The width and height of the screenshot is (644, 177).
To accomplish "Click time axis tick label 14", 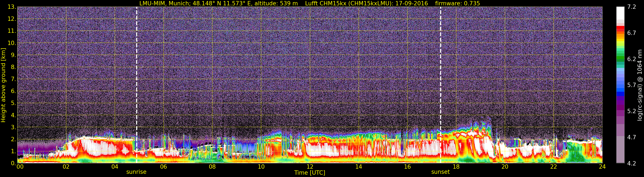I will point(358,167).
